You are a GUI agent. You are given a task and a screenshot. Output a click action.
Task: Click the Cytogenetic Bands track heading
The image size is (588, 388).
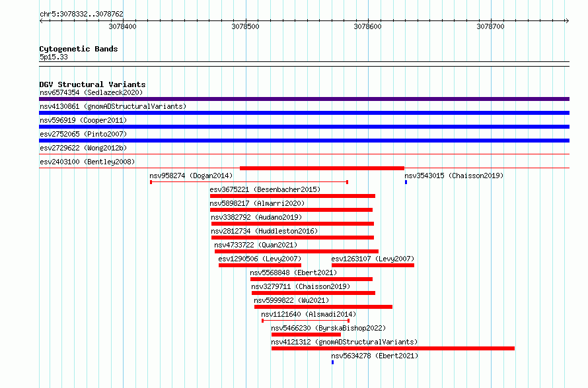click(x=79, y=49)
